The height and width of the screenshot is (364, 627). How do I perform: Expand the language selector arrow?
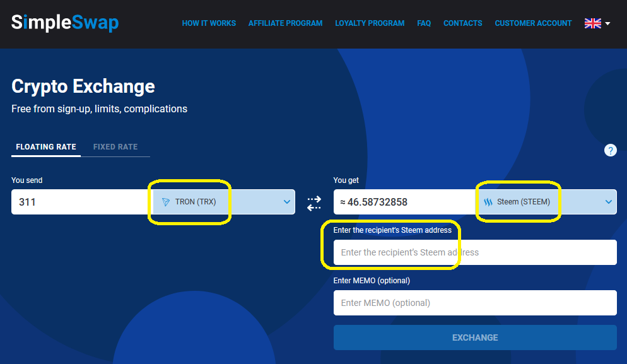pos(608,23)
